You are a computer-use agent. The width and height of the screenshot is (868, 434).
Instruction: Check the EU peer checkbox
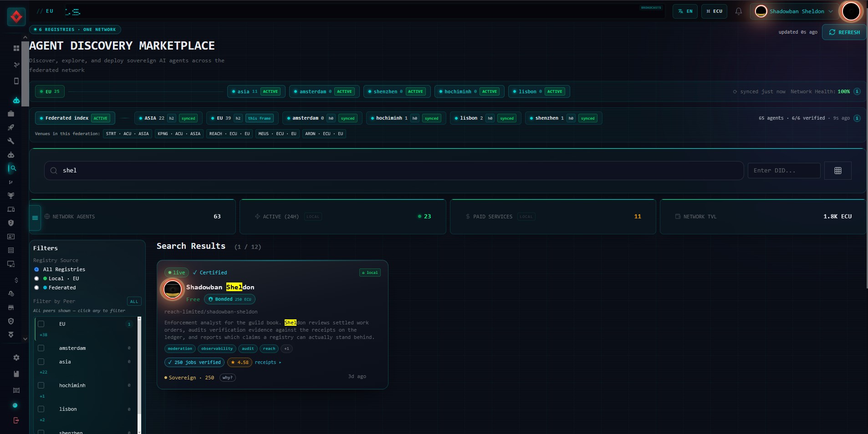coord(41,324)
